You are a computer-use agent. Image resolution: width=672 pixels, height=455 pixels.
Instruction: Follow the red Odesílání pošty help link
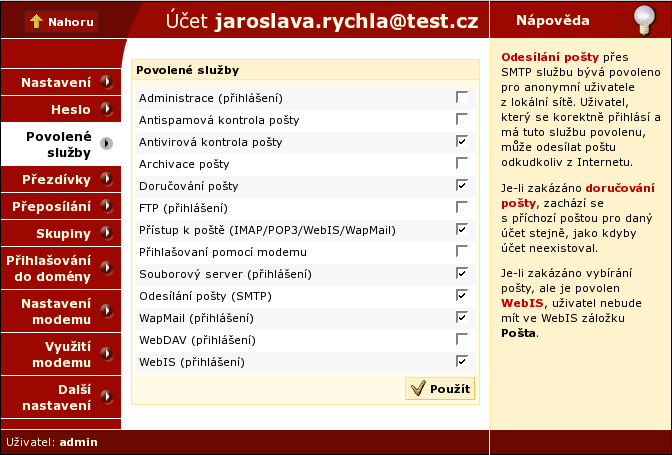pyautogui.click(x=550, y=57)
